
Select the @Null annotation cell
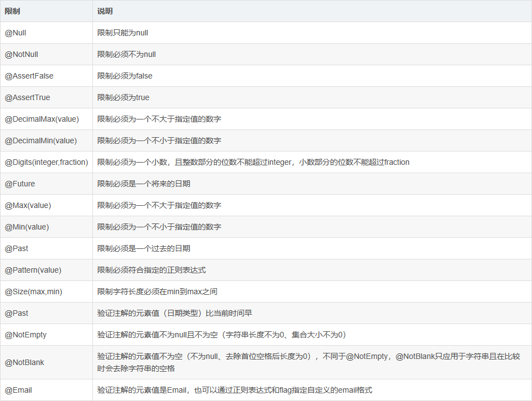click(15, 33)
